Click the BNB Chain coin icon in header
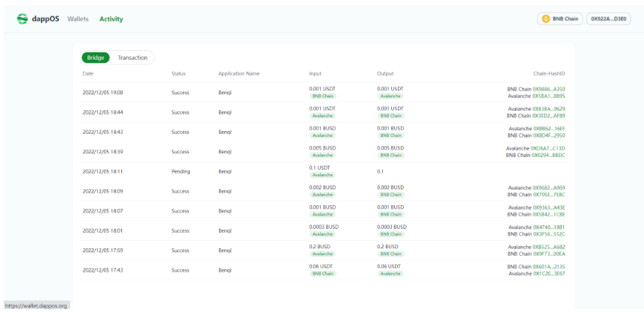The image size is (644, 312). (546, 19)
